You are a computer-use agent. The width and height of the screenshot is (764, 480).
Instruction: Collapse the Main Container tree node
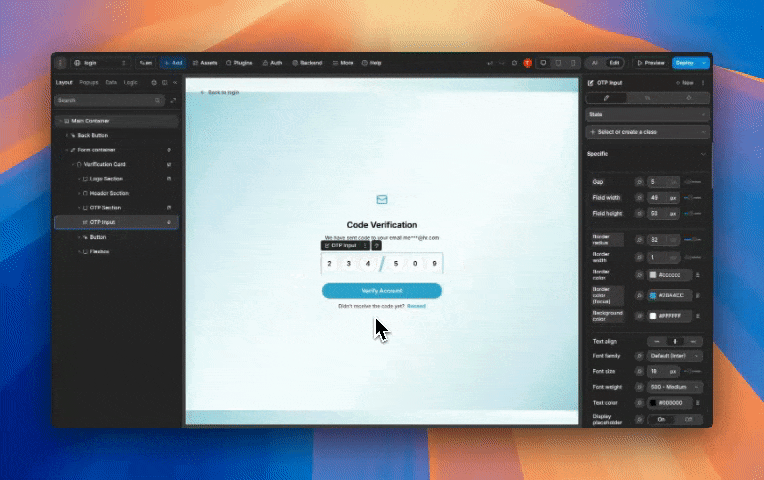tap(61, 121)
